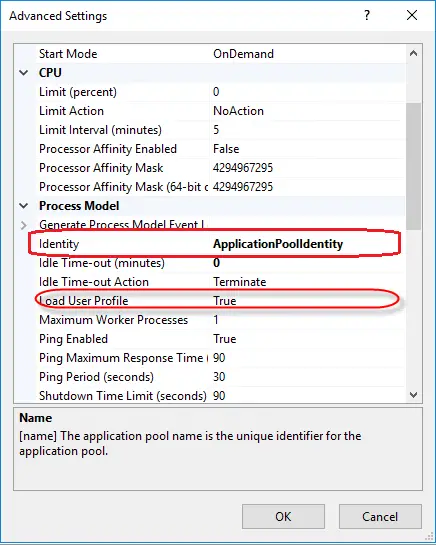This screenshot has width=436, height=545.
Task: Select the Maximum Worker Processes row
Action: 220,320
